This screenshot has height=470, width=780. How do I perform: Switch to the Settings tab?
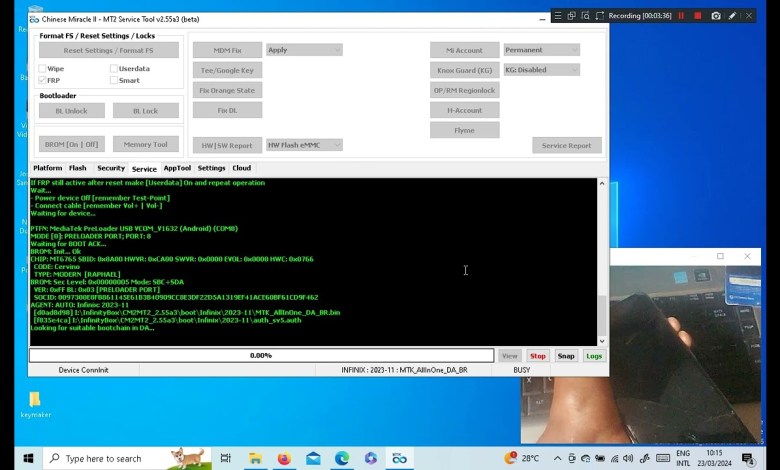[x=211, y=168]
